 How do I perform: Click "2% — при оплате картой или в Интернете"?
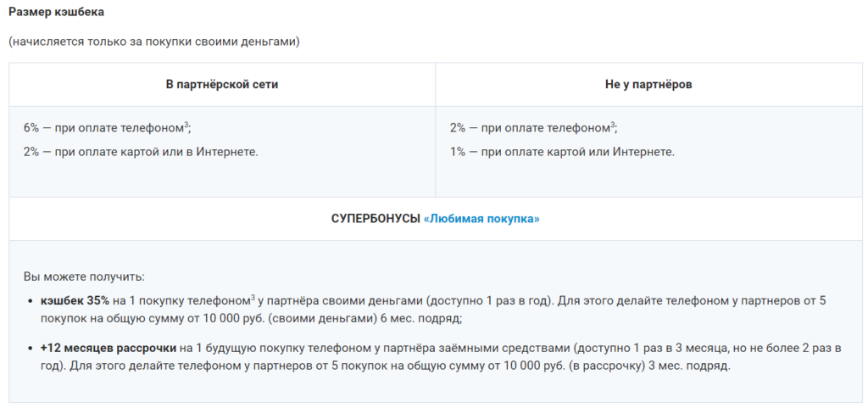(x=141, y=152)
